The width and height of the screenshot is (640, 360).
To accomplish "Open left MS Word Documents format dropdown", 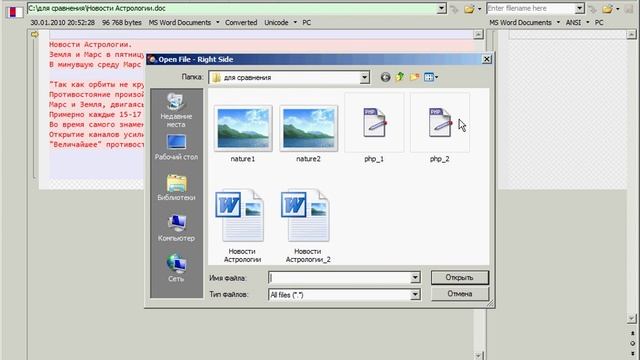I will [x=218, y=22].
